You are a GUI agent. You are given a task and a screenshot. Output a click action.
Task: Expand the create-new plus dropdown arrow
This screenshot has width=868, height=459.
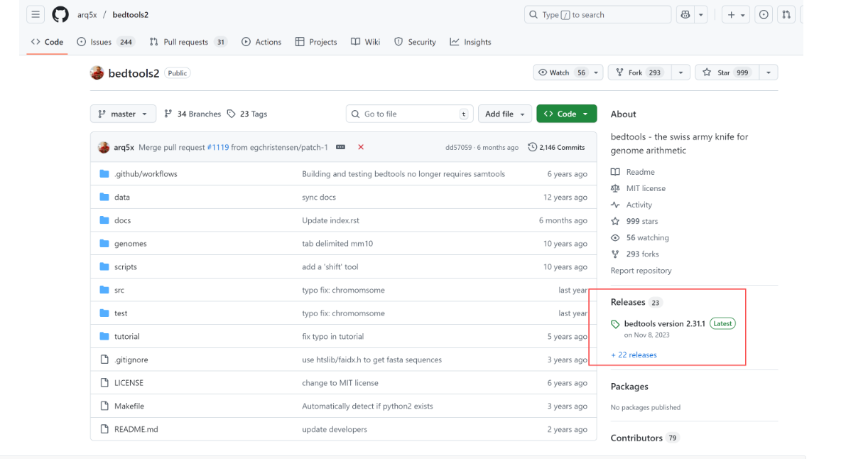[744, 15]
